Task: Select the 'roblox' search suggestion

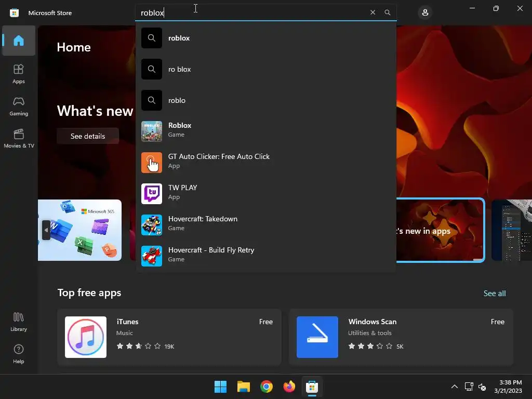Action: pos(266,38)
